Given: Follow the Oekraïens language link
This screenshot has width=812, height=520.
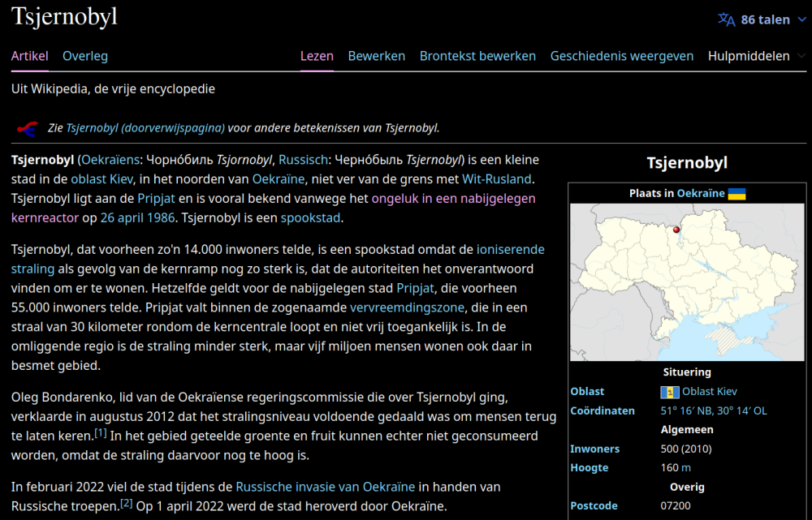Looking at the screenshot, I should 110,160.
